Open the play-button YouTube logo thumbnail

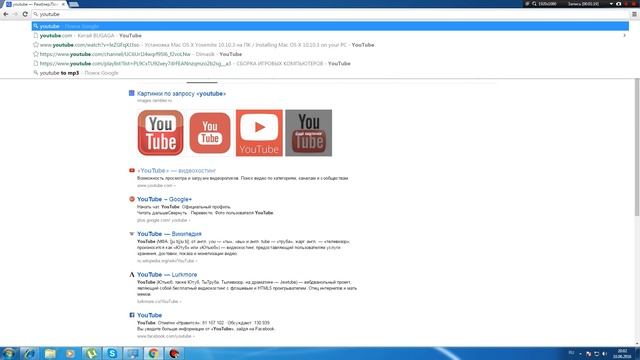(259, 133)
